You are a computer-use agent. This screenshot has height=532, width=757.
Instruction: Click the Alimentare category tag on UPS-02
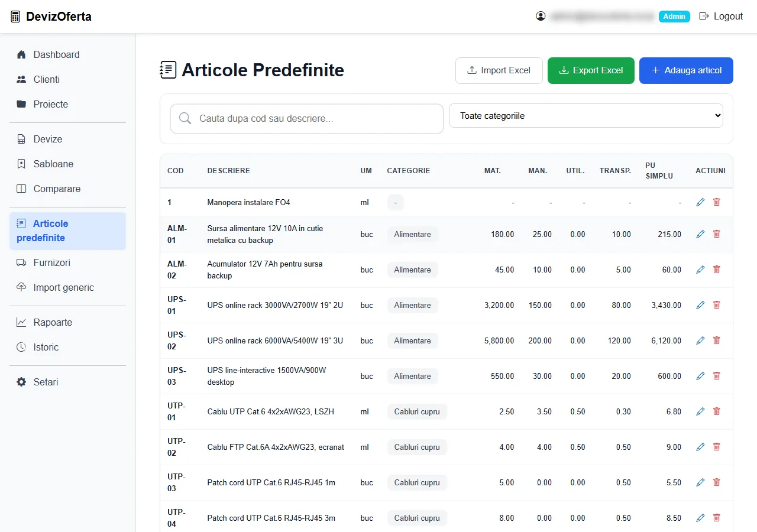click(413, 340)
